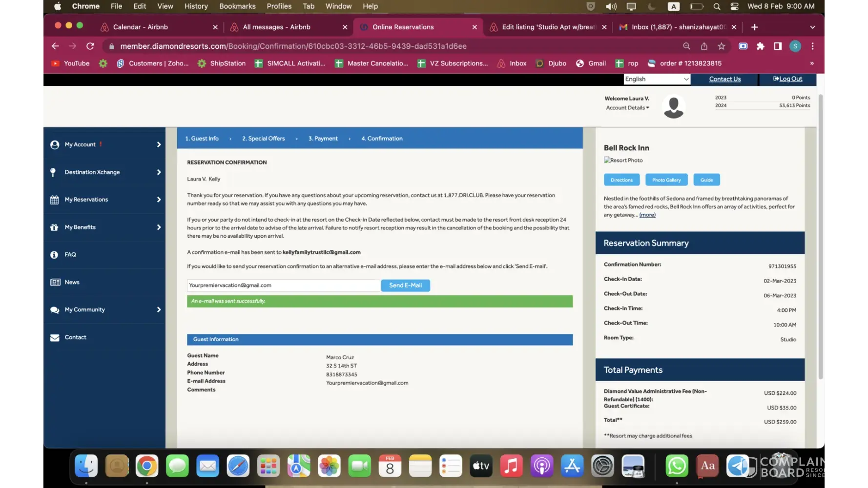Click the browser back arrow

pyautogui.click(x=55, y=46)
